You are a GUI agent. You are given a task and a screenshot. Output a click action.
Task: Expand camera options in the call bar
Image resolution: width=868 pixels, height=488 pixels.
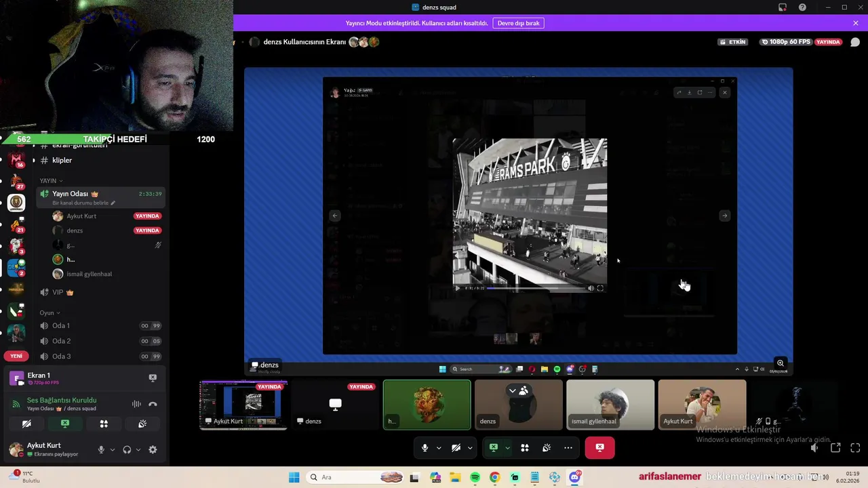(x=469, y=448)
